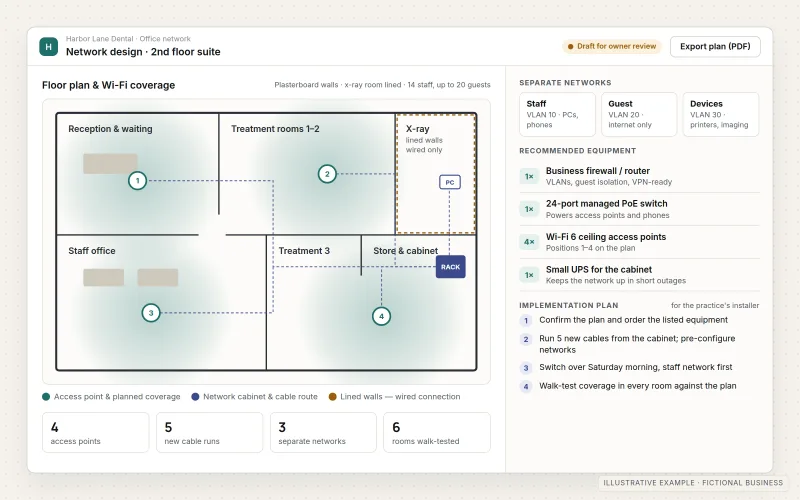
Task: Click IMPLEMENTATION PLAN section heading
Action: tap(568, 306)
